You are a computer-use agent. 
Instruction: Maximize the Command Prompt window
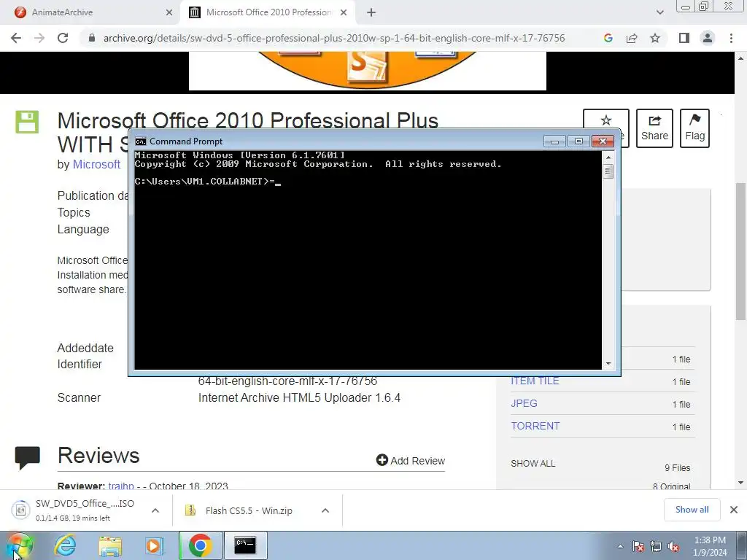point(578,141)
